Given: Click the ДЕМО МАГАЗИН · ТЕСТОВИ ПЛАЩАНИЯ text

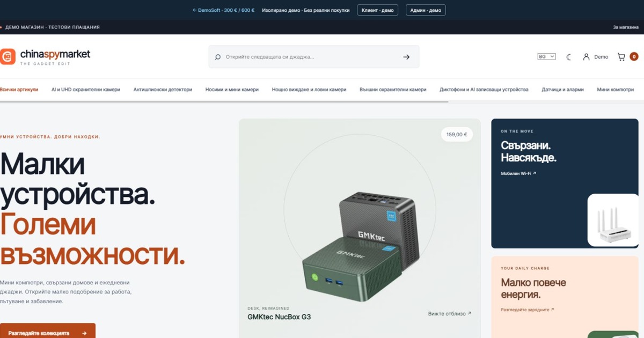Looking at the screenshot, I should pyautogui.click(x=53, y=27).
